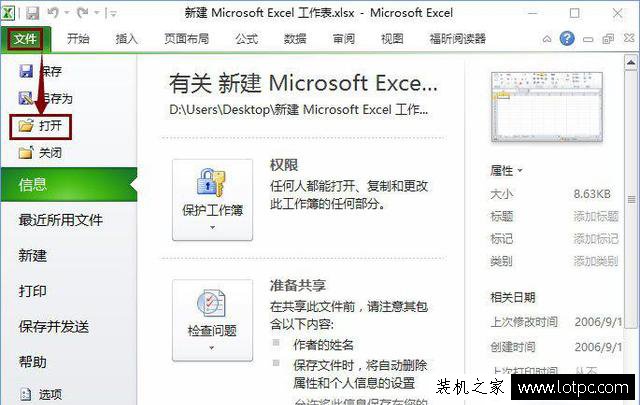This screenshot has width=640, height=405.
Task: Close the workbook with the 关闭 icon
Action: click(26, 153)
